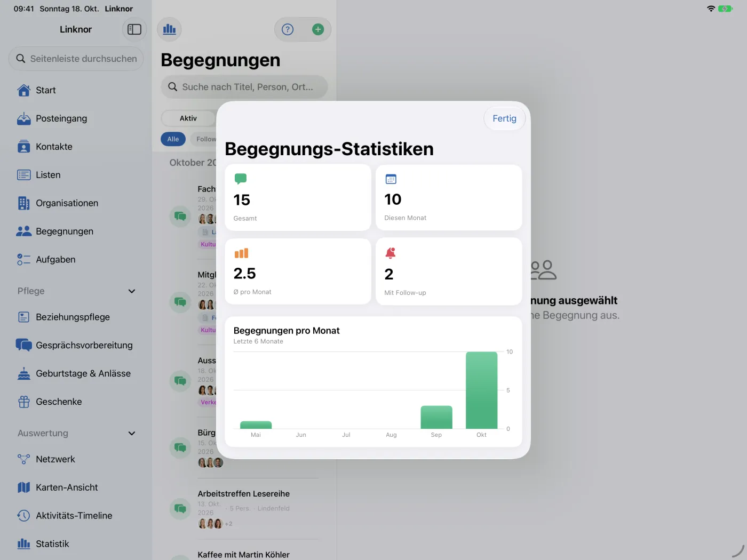Image resolution: width=747 pixels, height=560 pixels.
Task: Collapse the Pflege section chevron
Action: click(132, 291)
